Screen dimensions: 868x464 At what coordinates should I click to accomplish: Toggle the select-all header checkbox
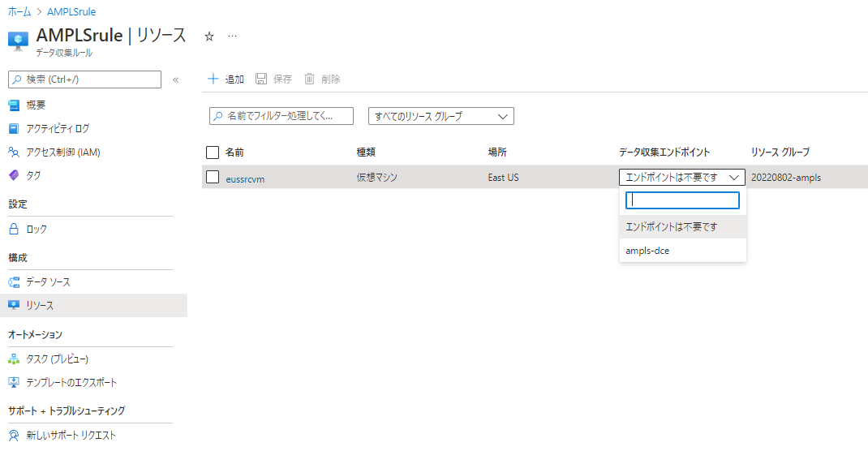click(213, 153)
